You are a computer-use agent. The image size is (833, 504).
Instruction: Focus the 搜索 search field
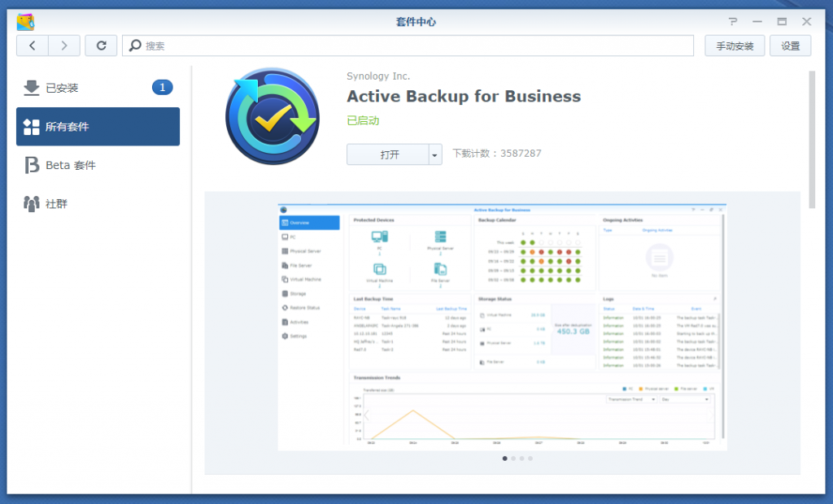[408, 46]
